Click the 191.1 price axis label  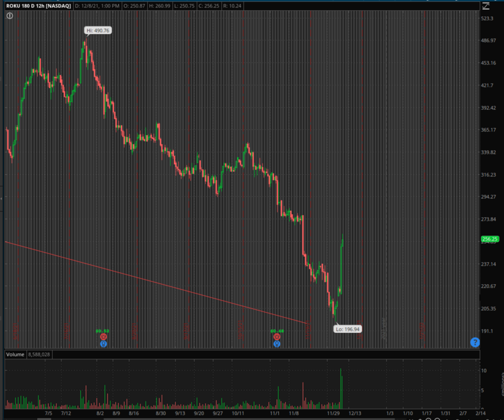[x=487, y=331]
